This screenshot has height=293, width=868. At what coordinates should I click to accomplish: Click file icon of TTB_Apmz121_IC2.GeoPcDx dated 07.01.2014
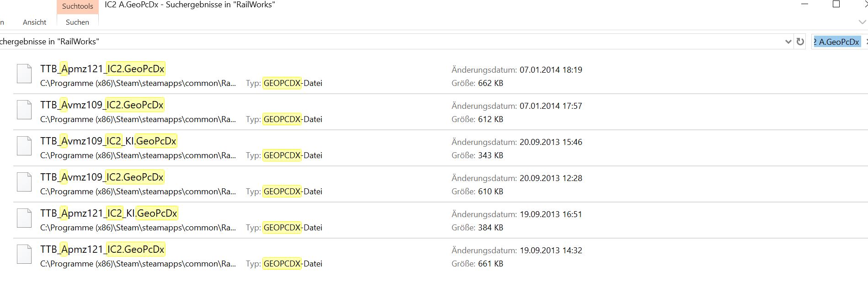point(24,74)
